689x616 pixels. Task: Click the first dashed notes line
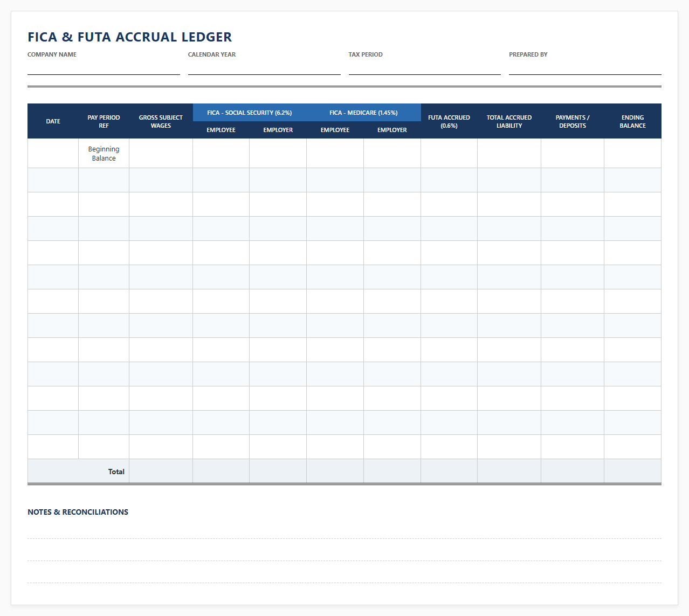pos(344,531)
